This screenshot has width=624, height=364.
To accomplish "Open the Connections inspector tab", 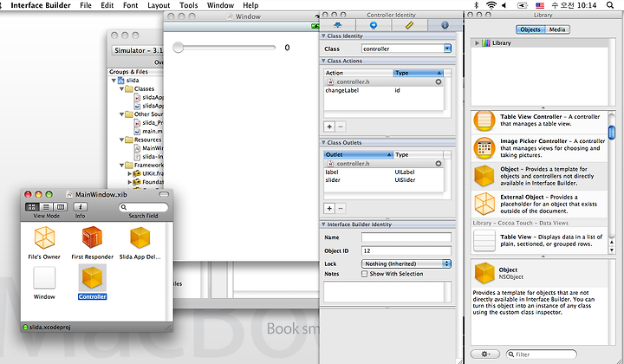I will tap(374, 25).
